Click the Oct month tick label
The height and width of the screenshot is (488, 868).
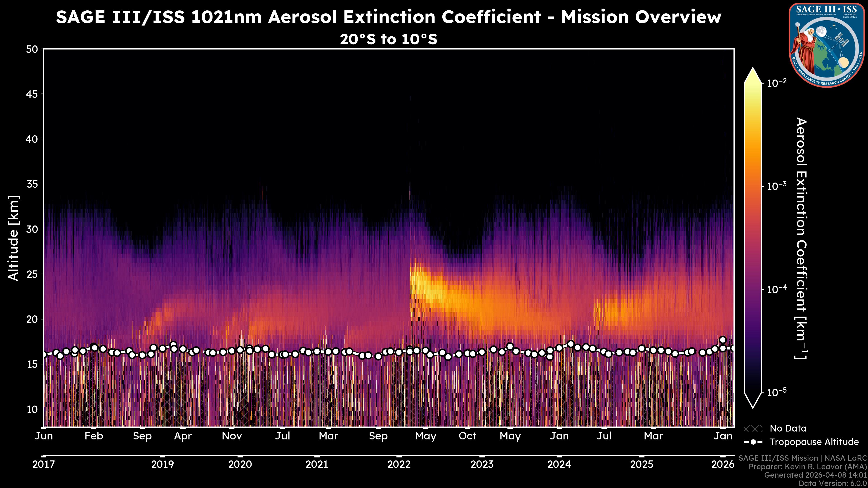(467, 436)
